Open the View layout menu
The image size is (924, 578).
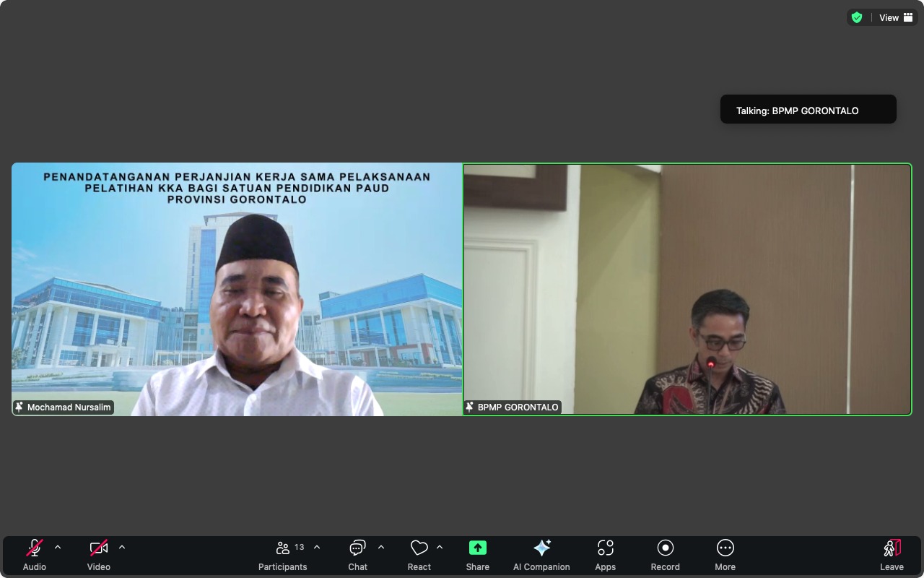pos(896,17)
